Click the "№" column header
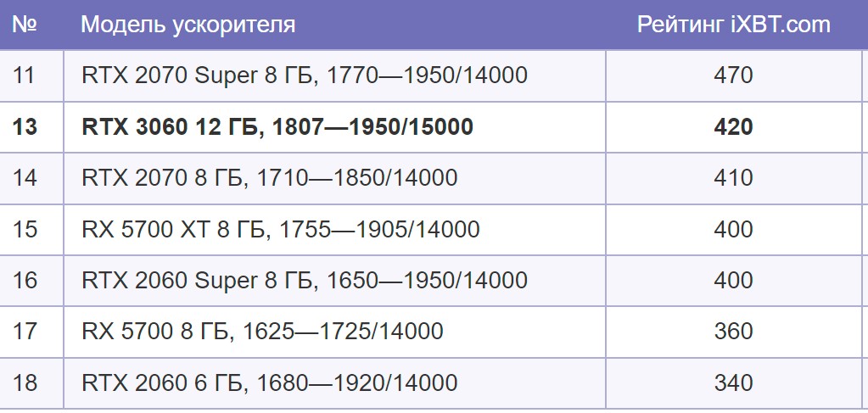Viewport: 868px width, 413px height. coord(25,25)
